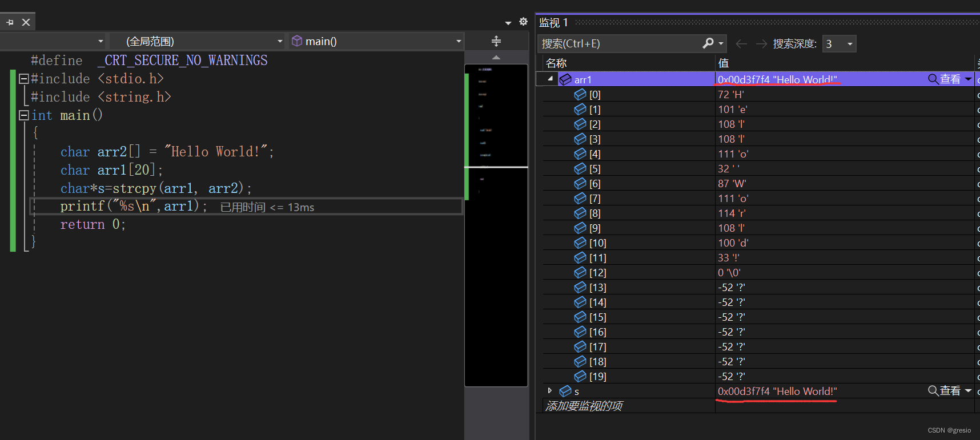Click the arr1 variable icon
The height and width of the screenshot is (440, 980).
[x=565, y=79]
